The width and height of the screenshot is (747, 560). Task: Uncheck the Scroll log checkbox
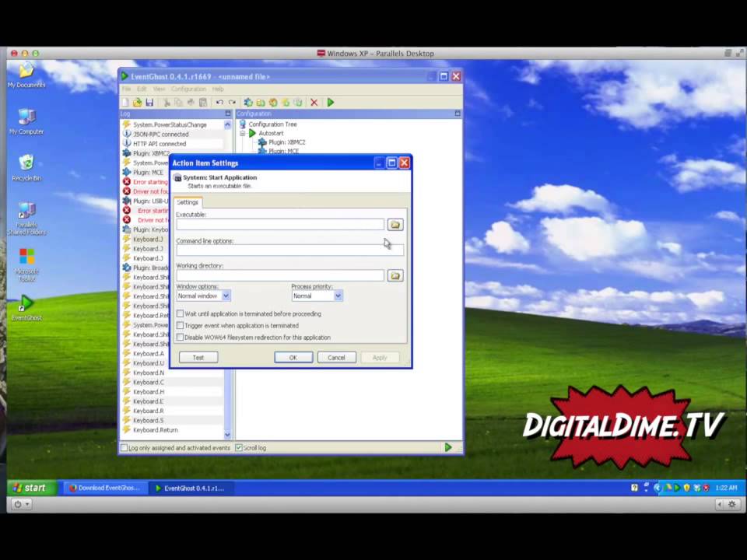239,448
